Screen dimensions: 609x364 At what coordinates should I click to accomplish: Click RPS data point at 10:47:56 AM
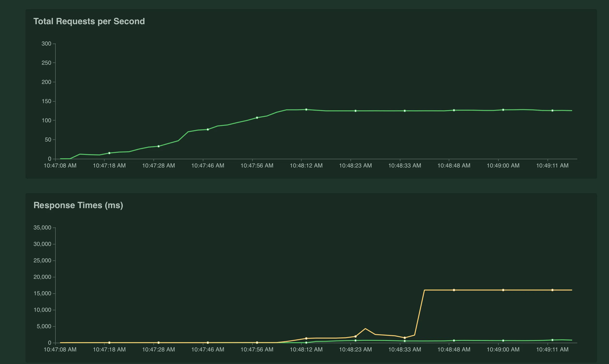pyautogui.click(x=257, y=118)
